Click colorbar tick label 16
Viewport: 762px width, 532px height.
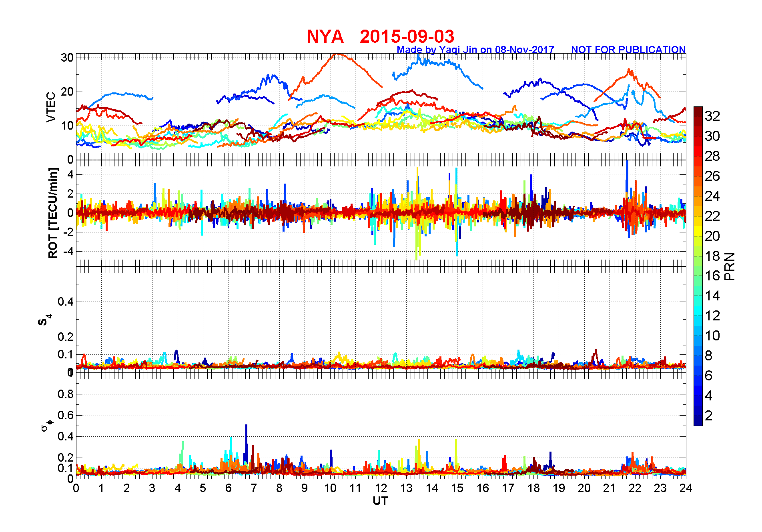(712, 276)
